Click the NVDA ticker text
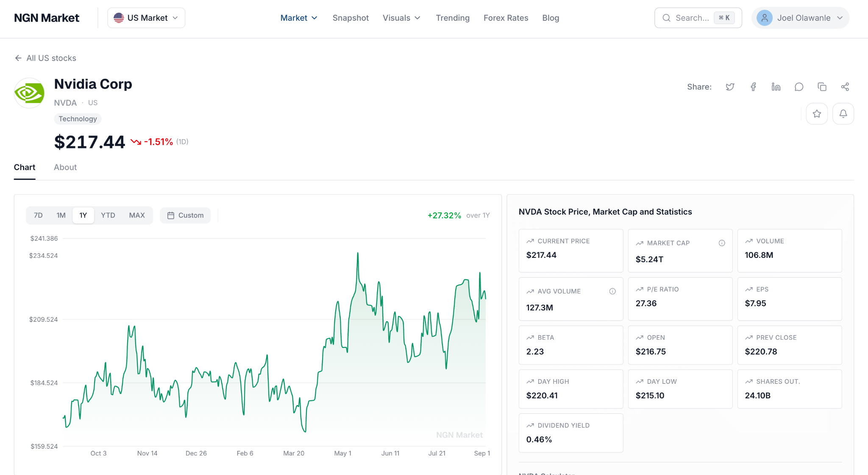The image size is (868, 475). coord(65,103)
